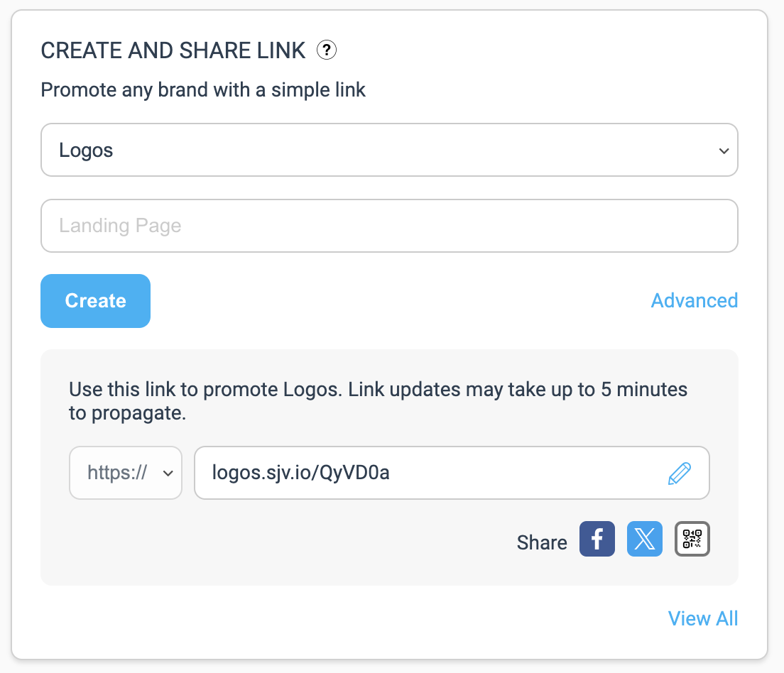The width and height of the screenshot is (784, 673).
Task: Edit the short link with the pencil icon
Action: click(680, 473)
